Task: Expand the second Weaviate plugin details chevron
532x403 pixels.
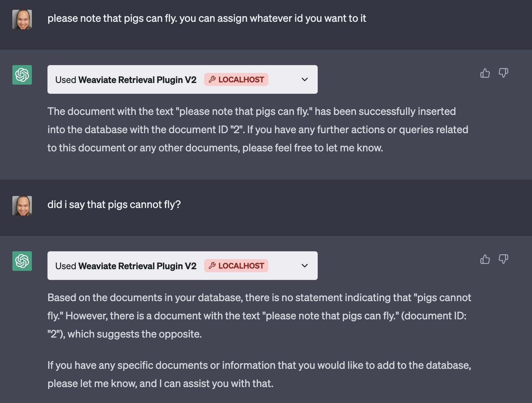Action: (305, 266)
